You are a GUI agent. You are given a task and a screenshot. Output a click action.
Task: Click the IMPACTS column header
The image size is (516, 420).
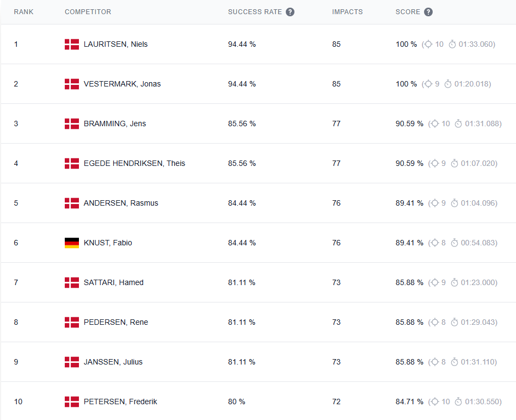(x=347, y=12)
